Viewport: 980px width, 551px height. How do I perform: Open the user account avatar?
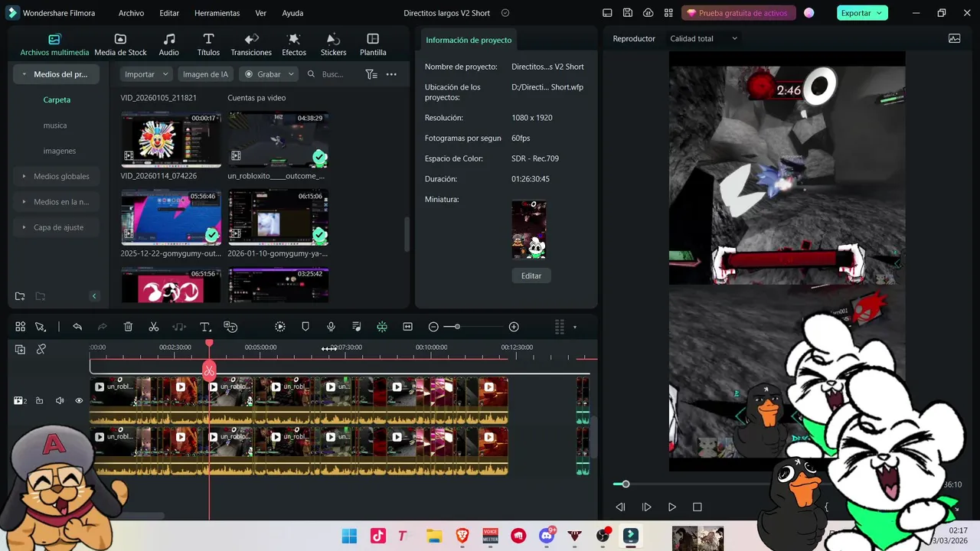808,13
